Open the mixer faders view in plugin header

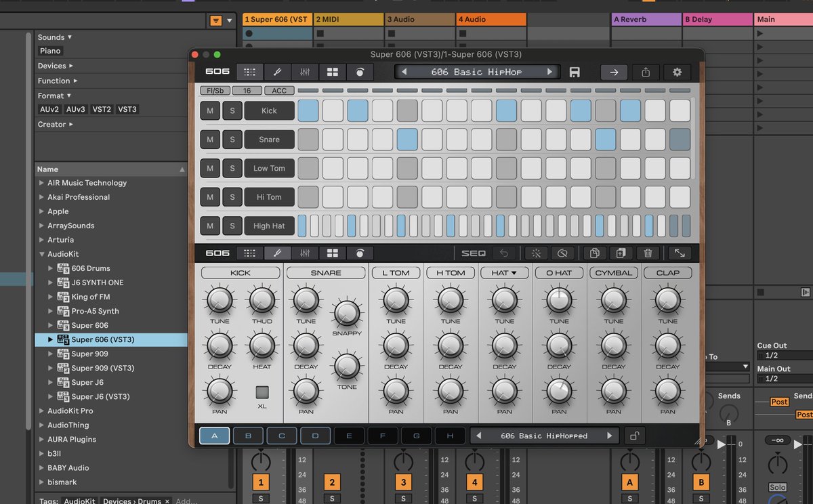tap(305, 72)
